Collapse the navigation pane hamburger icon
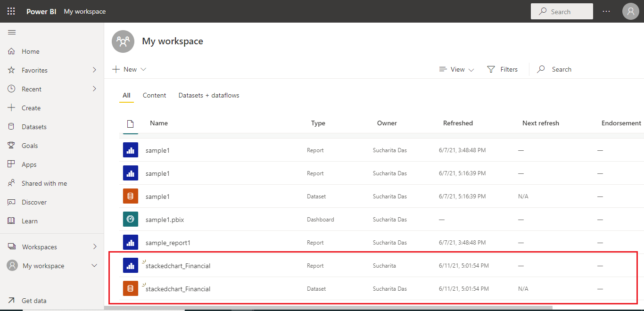The width and height of the screenshot is (644, 311). click(x=12, y=33)
